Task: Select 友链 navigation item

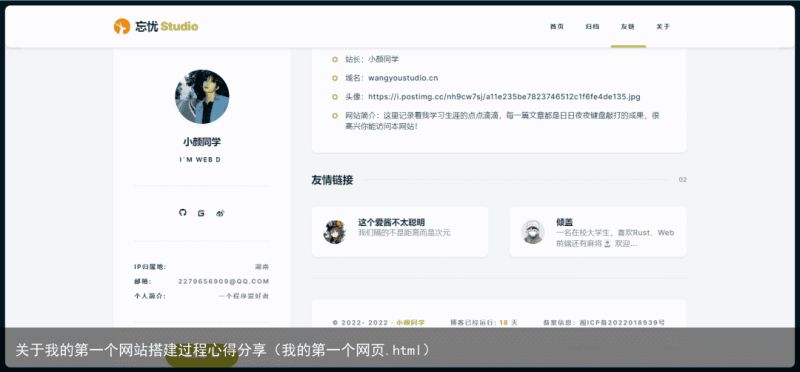Action: tap(628, 27)
